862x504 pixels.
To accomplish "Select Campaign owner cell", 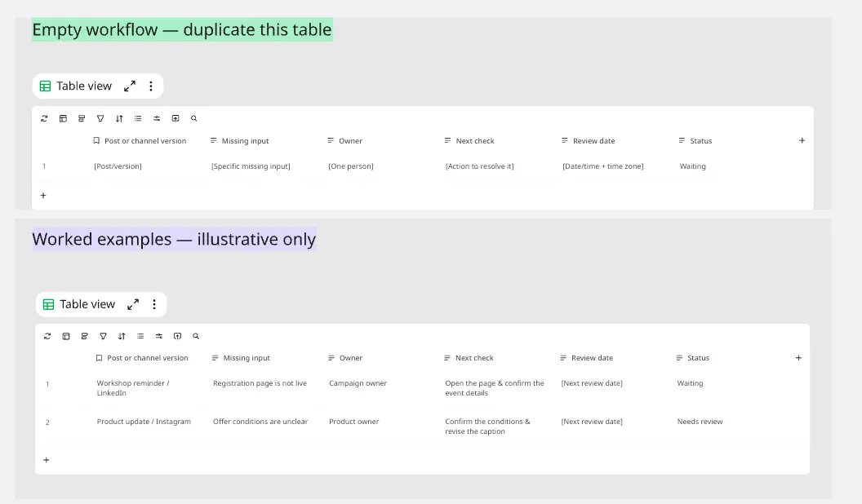I will point(358,383).
